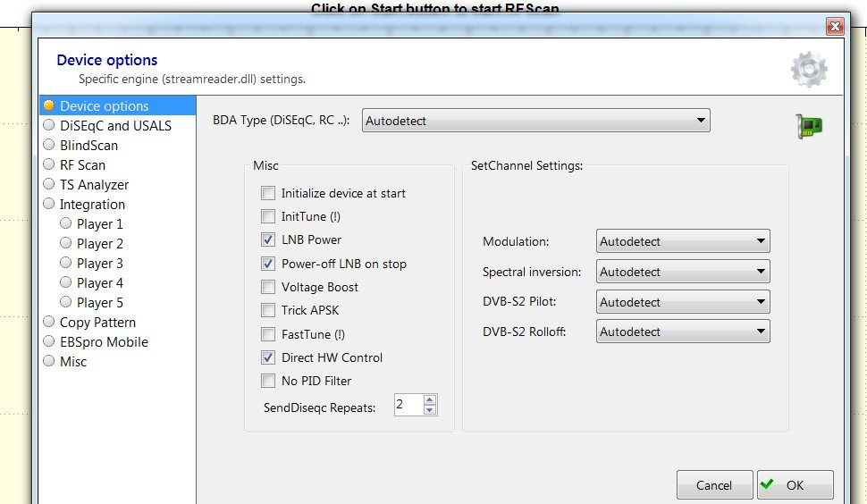
Task: Uncheck Direct HW Control option
Action: click(x=268, y=357)
